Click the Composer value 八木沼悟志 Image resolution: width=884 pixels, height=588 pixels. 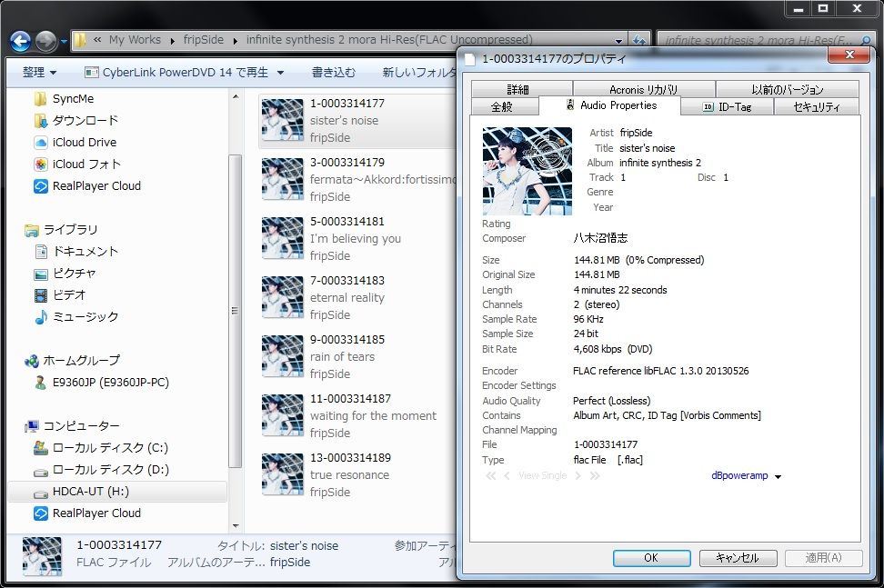click(600, 238)
